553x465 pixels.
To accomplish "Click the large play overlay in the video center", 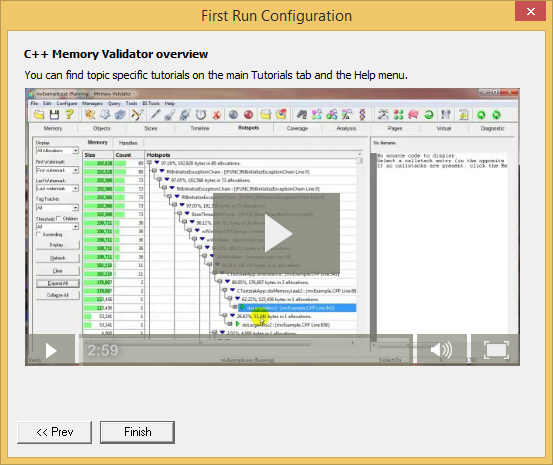I will click(276, 234).
